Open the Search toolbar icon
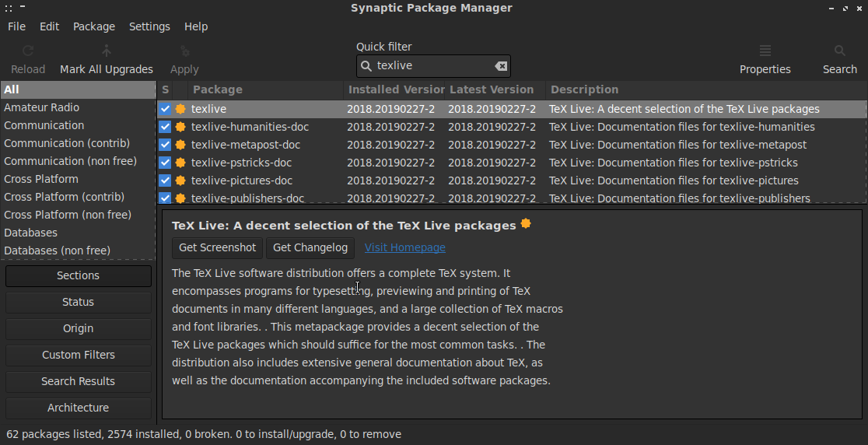 840,51
